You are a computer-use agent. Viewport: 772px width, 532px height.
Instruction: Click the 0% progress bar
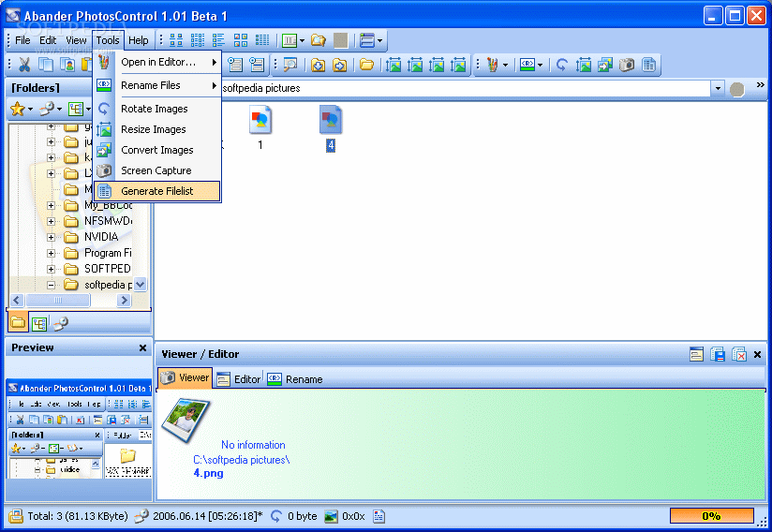[x=711, y=516]
